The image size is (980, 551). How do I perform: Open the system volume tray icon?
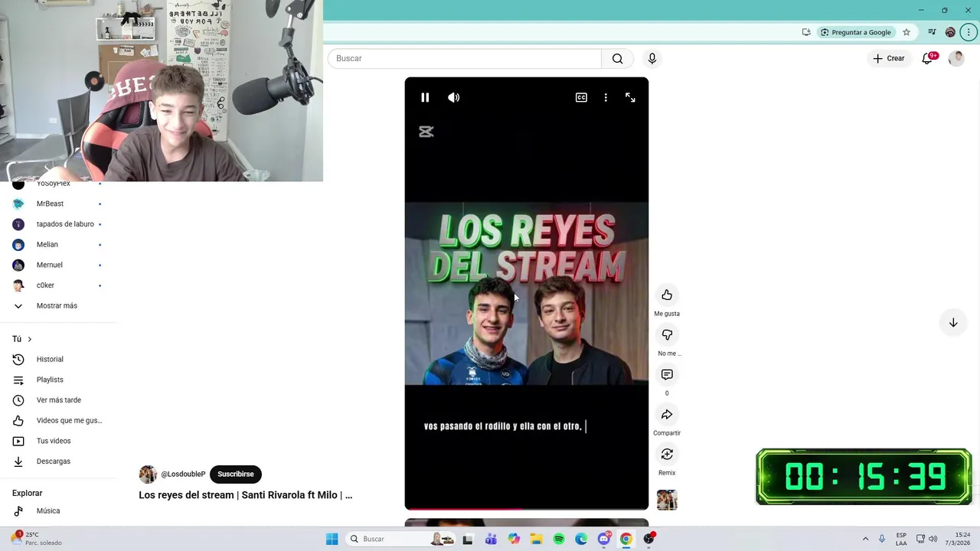tap(933, 539)
